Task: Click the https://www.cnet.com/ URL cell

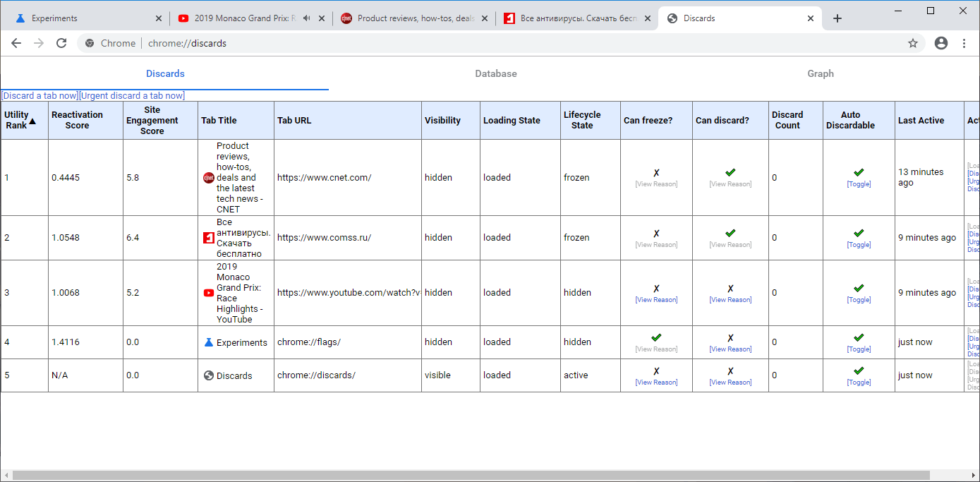Action: [348, 178]
